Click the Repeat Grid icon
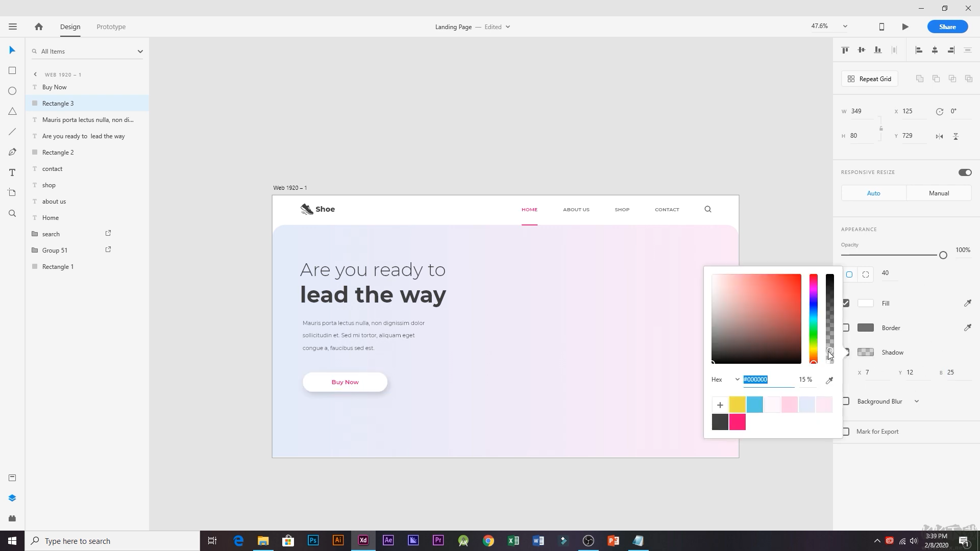980x551 pixels. click(851, 79)
